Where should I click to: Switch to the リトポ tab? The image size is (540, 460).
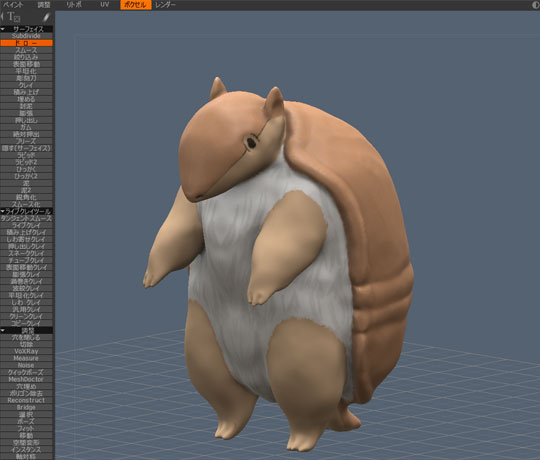pyautogui.click(x=74, y=5)
